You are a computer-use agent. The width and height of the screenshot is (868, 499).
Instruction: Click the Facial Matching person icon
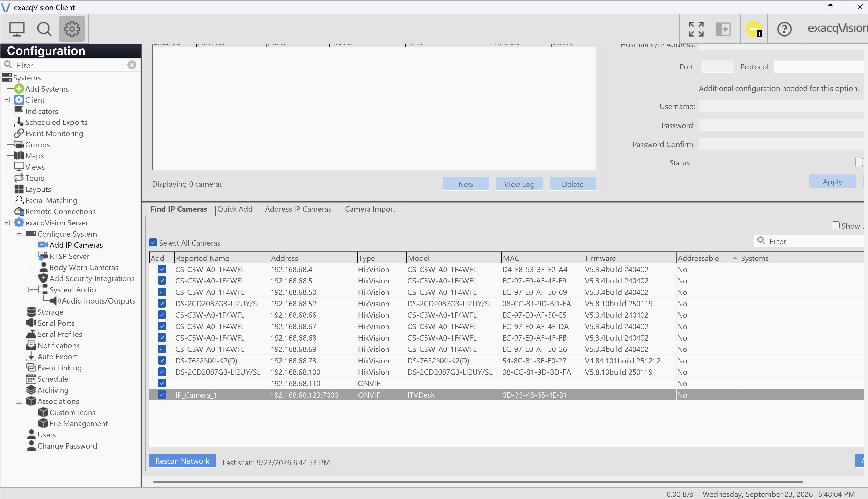coord(19,200)
